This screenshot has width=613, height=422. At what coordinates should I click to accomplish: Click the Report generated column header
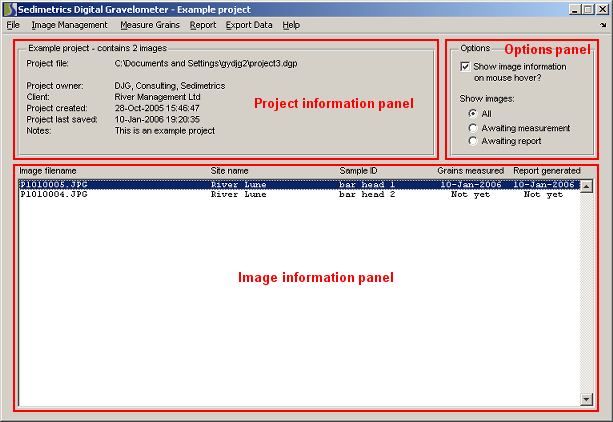click(547, 171)
